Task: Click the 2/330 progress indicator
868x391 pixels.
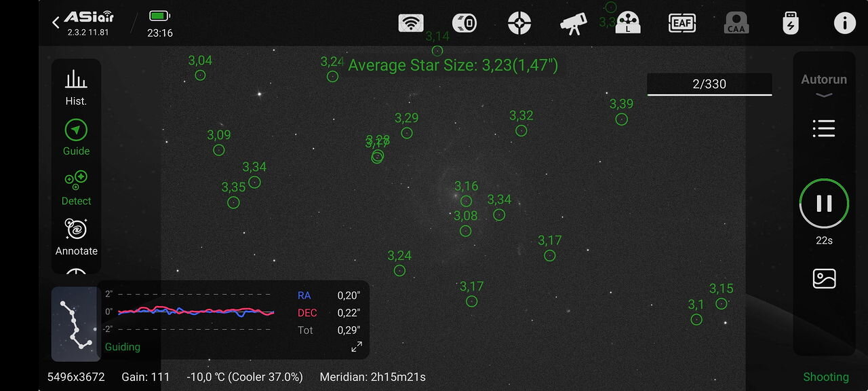Action: 709,84
